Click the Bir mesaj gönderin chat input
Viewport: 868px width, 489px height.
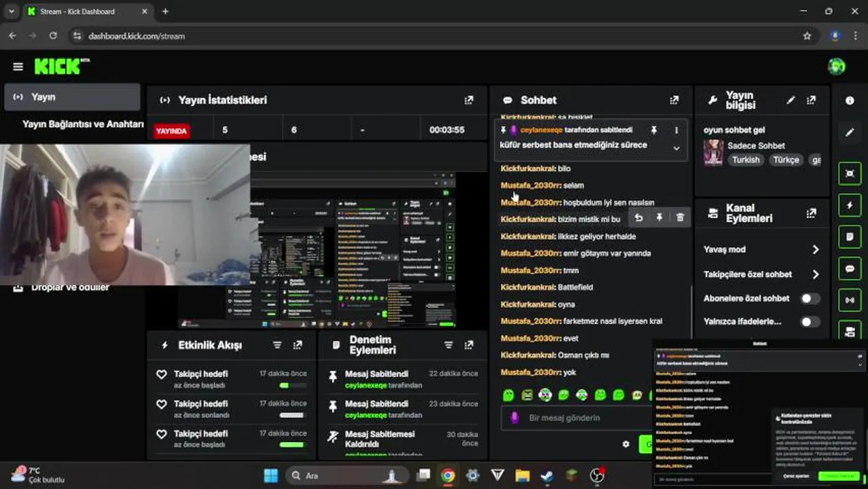(x=577, y=418)
